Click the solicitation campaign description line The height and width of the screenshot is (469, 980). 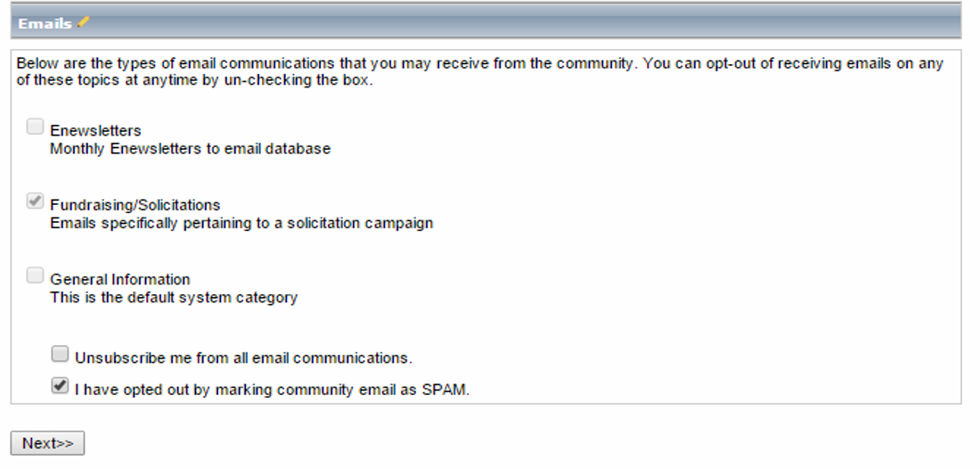coord(241,223)
